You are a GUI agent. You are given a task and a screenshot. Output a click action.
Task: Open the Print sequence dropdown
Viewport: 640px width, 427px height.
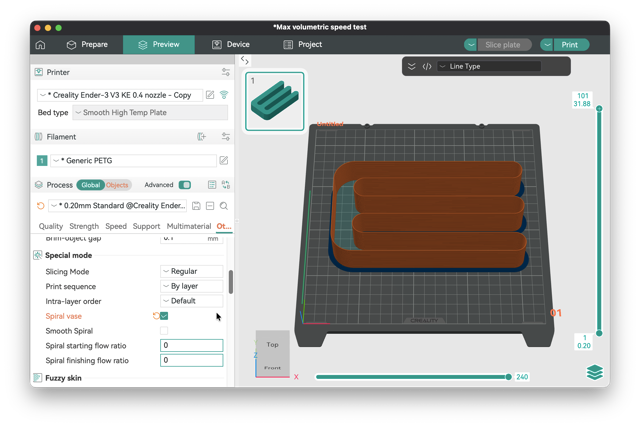(191, 286)
